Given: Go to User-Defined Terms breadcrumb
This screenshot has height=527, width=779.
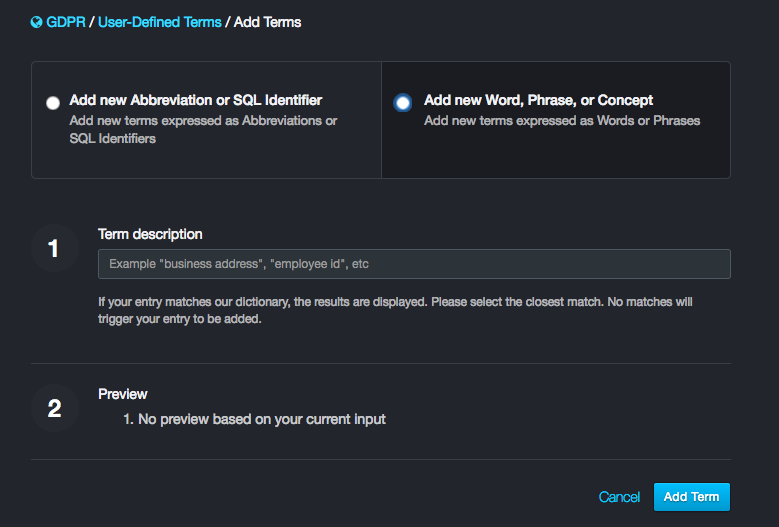Looking at the screenshot, I should pyautogui.click(x=160, y=22).
